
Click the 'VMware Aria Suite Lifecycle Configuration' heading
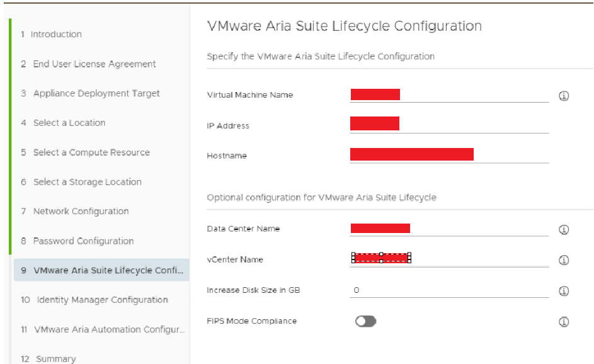tap(345, 26)
